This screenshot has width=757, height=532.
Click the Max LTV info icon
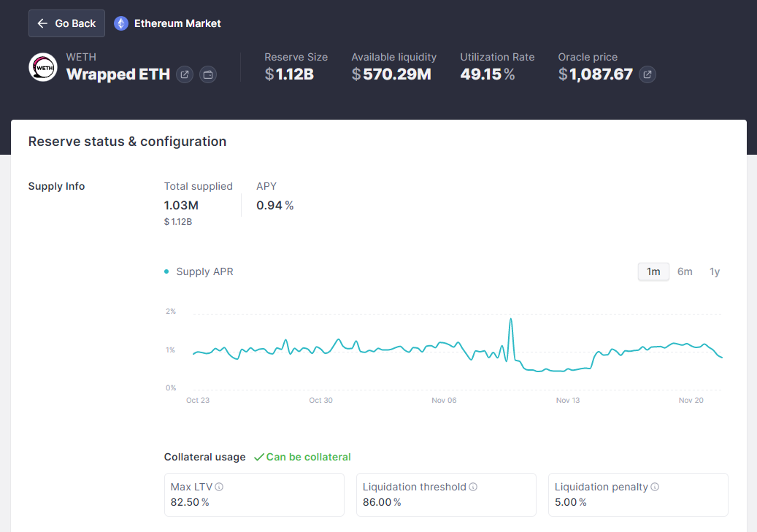coord(219,487)
